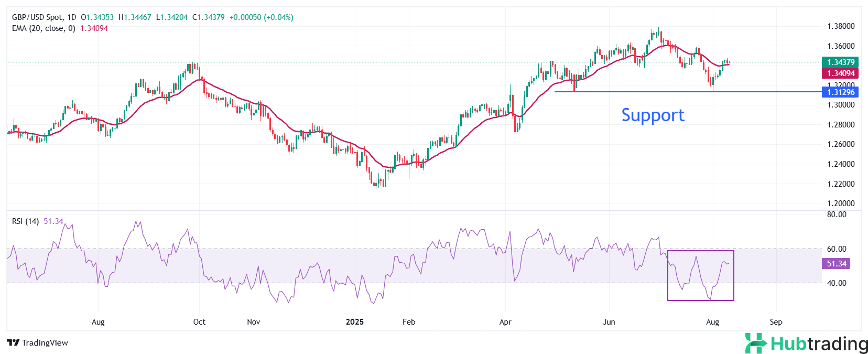Select the 2025 label on time axis
This screenshot has width=868, height=354.
coord(355,322)
